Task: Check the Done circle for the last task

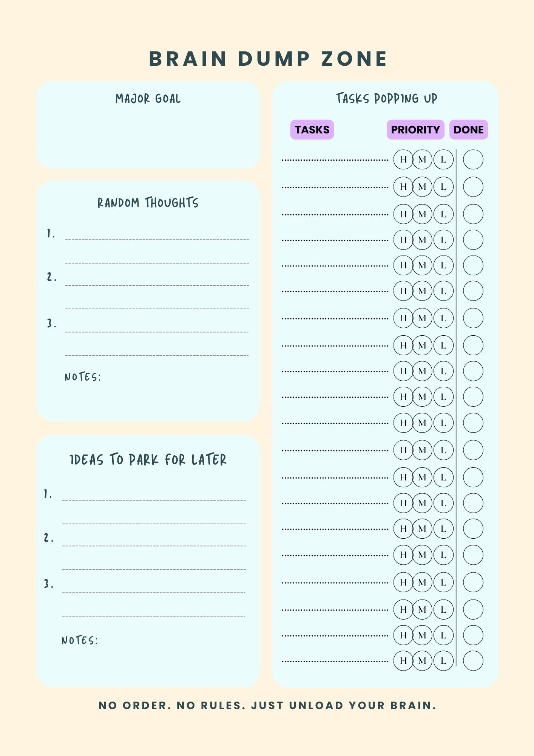Action: [x=473, y=661]
